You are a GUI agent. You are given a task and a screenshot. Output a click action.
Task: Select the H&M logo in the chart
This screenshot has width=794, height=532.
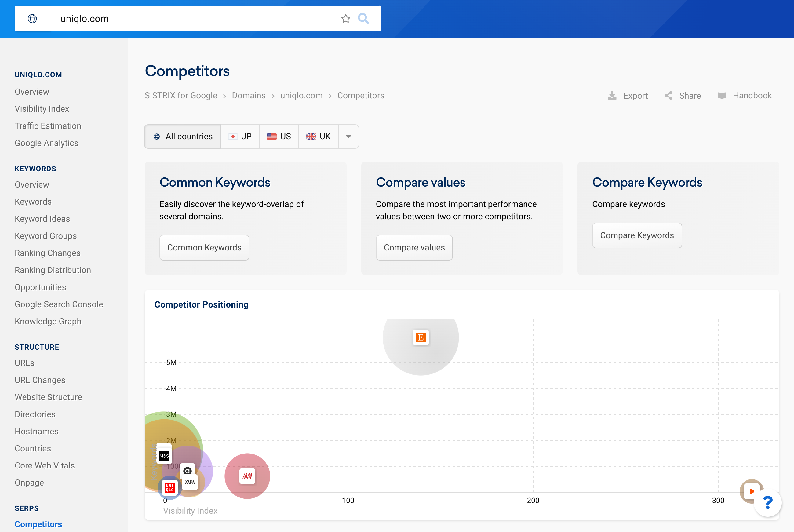(247, 476)
